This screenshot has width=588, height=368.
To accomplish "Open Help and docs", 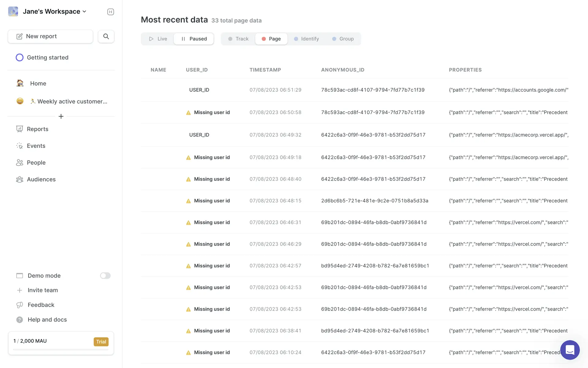I will (x=47, y=320).
